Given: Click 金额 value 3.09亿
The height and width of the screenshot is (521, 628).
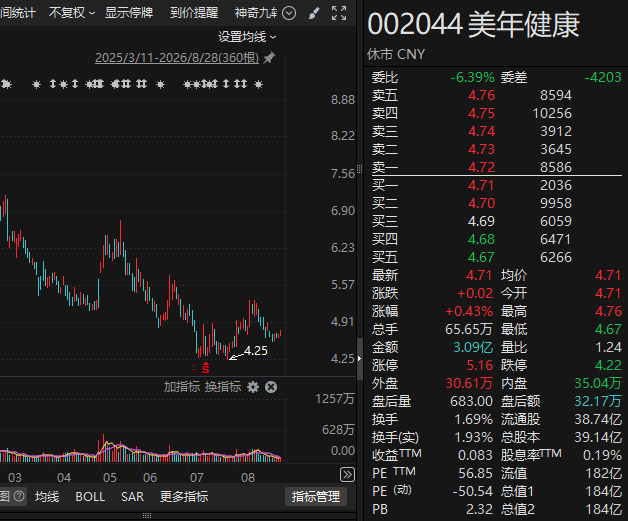Looking at the screenshot, I should 473,347.
